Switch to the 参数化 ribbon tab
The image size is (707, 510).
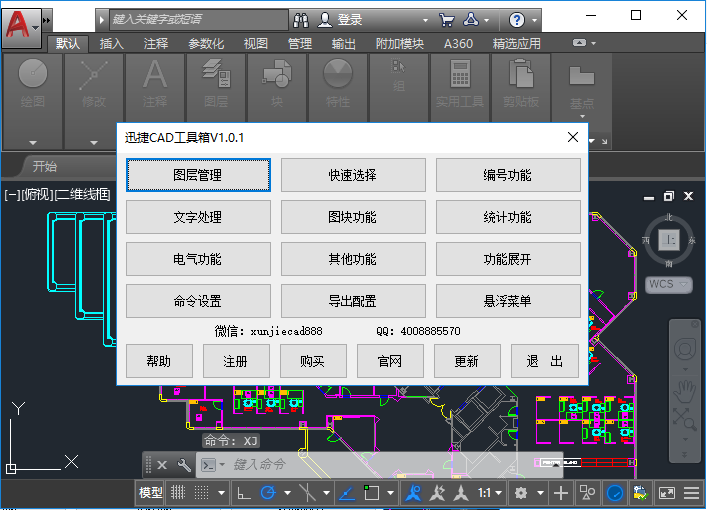pyautogui.click(x=206, y=44)
